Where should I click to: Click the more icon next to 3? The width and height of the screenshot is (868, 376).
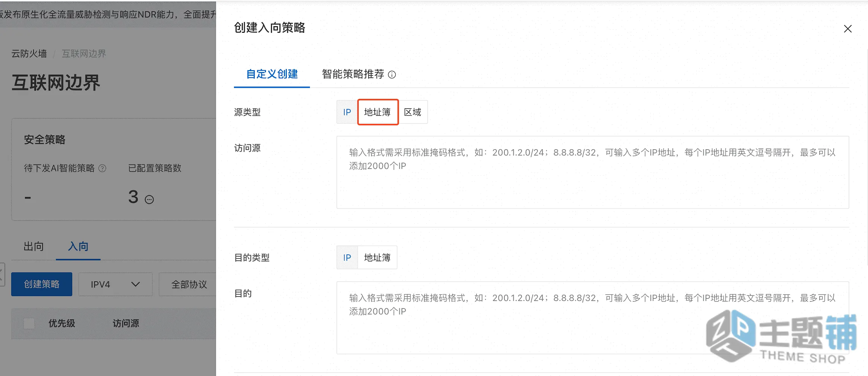149,200
